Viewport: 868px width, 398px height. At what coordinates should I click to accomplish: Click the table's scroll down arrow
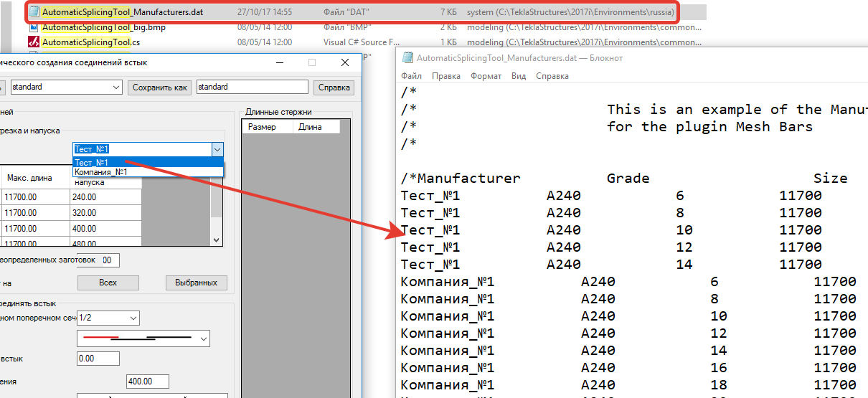coord(216,241)
